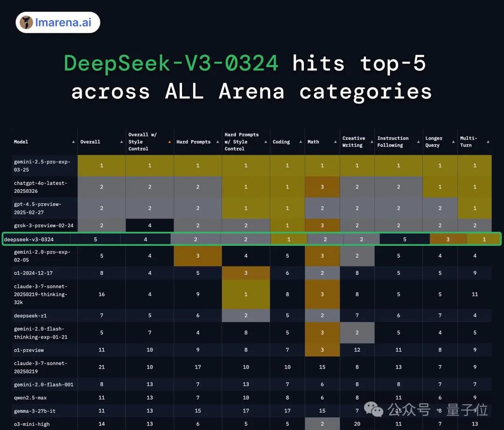
Task: Sort by Overall using its arrow icon
Action: pos(121,142)
